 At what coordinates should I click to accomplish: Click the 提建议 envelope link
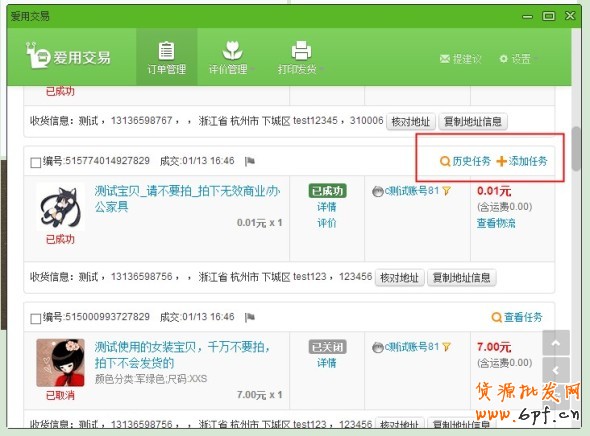(461, 59)
